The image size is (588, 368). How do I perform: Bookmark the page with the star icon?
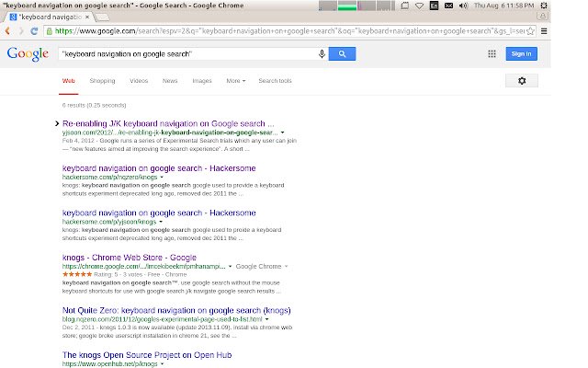pos(530,31)
